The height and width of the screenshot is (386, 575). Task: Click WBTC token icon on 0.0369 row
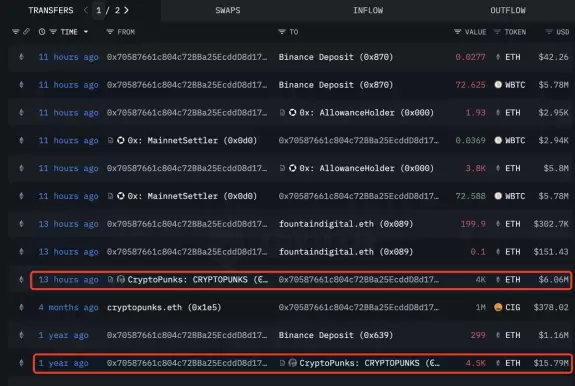pos(498,140)
